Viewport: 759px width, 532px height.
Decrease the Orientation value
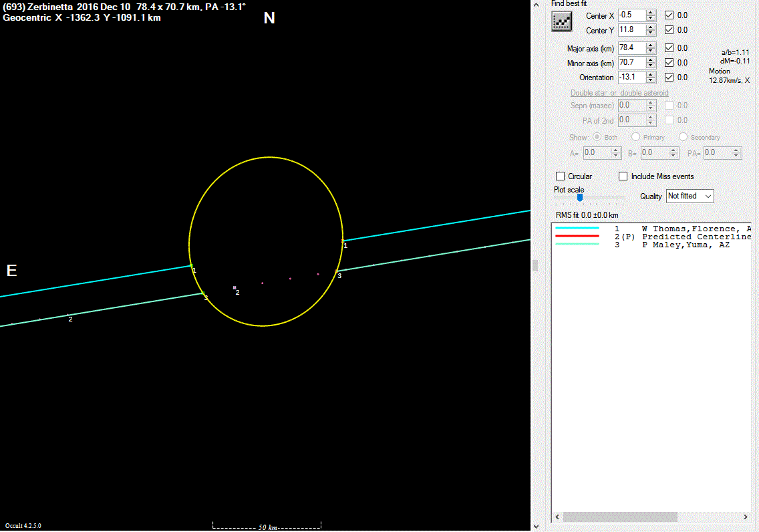tap(651, 80)
